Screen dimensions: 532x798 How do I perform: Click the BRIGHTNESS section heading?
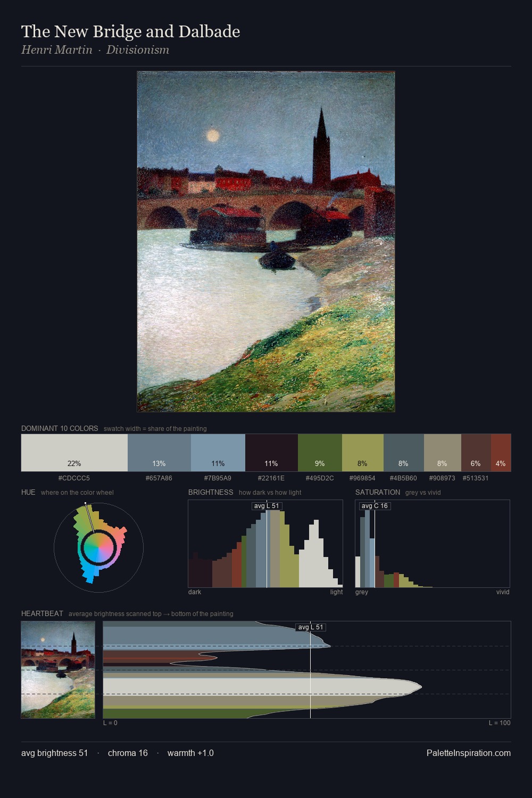(x=211, y=492)
